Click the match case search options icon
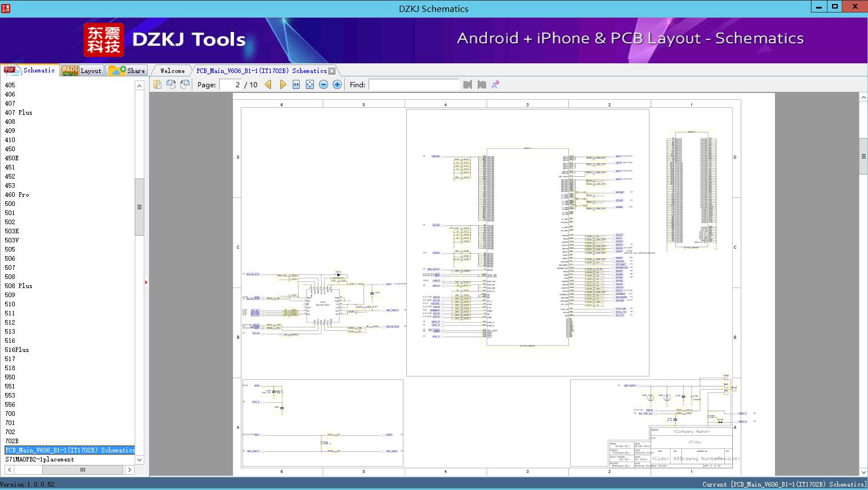Image resolution: width=868 pixels, height=490 pixels. (495, 84)
